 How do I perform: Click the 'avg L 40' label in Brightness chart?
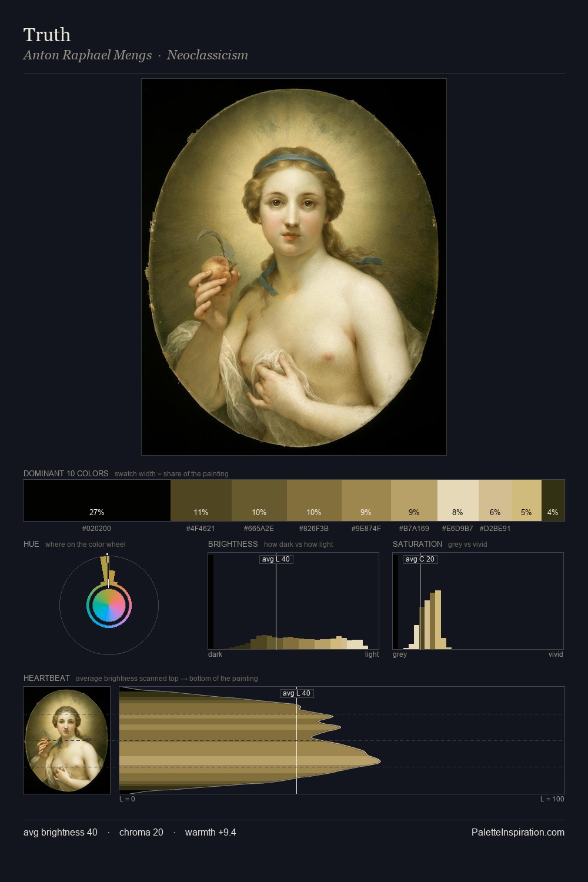click(x=276, y=559)
